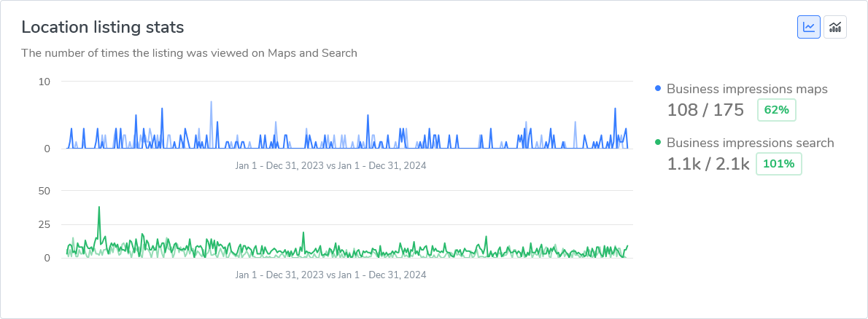Click the 62% change badge

coord(777,110)
